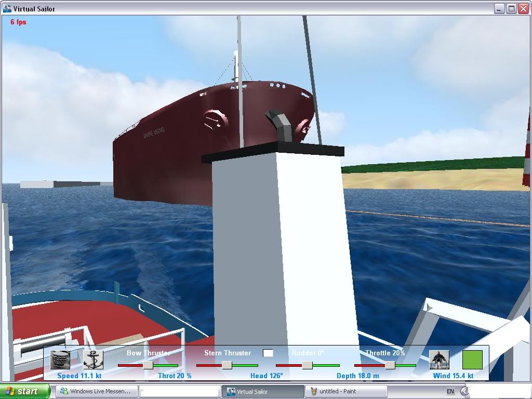Click the Throt 20 % readout
Viewport: 532px width, 399px height.
[x=175, y=376]
